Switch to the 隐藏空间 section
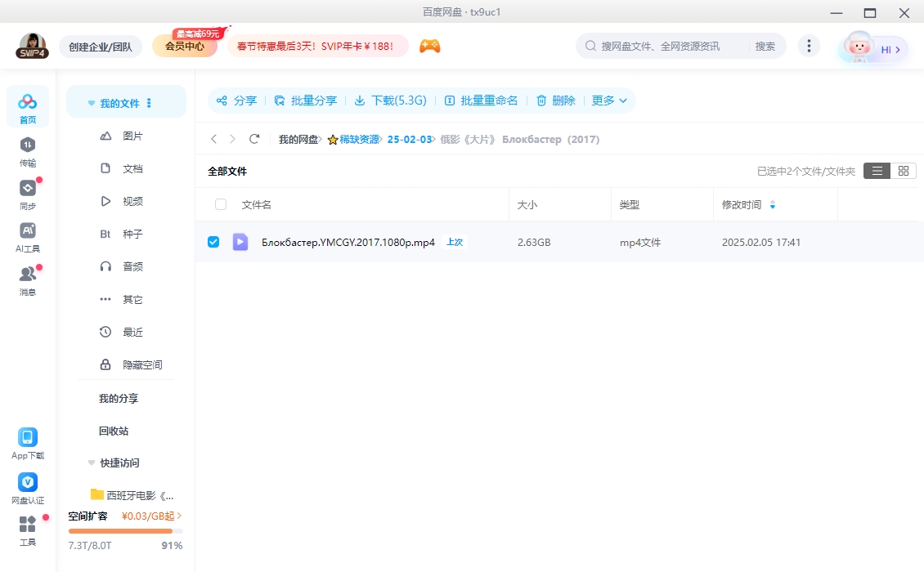Image resolution: width=924 pixels, height=572 pixels. pyautogui.click(x=141, y=364)
